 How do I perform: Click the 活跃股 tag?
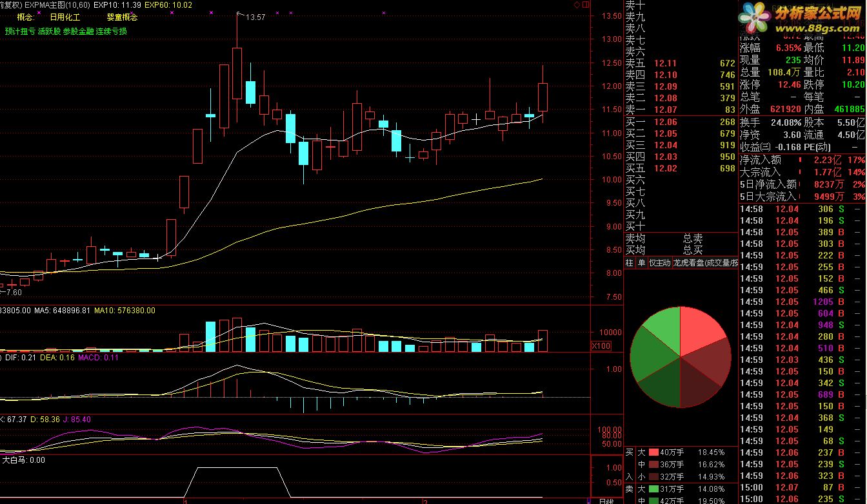coord(49,31)
